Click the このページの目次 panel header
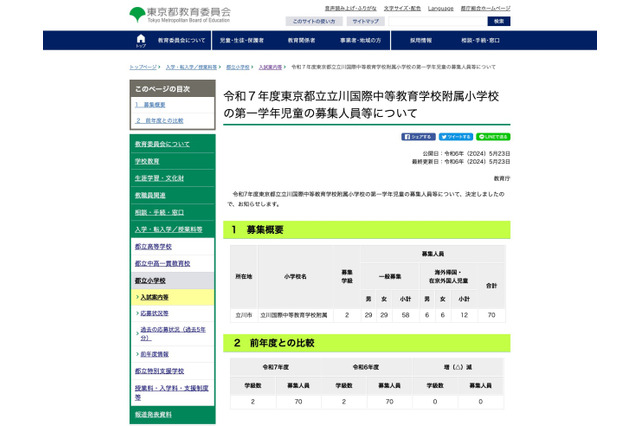640x426 pixels. point(172,89)
